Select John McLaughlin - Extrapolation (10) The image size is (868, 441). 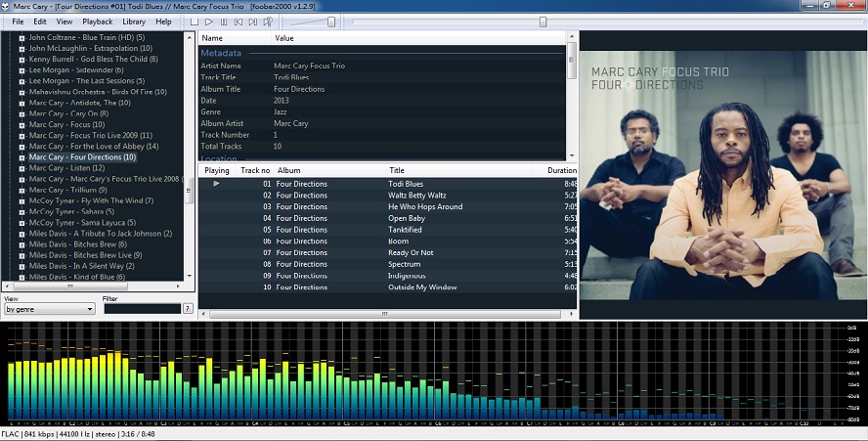click(x=90, y=48)
